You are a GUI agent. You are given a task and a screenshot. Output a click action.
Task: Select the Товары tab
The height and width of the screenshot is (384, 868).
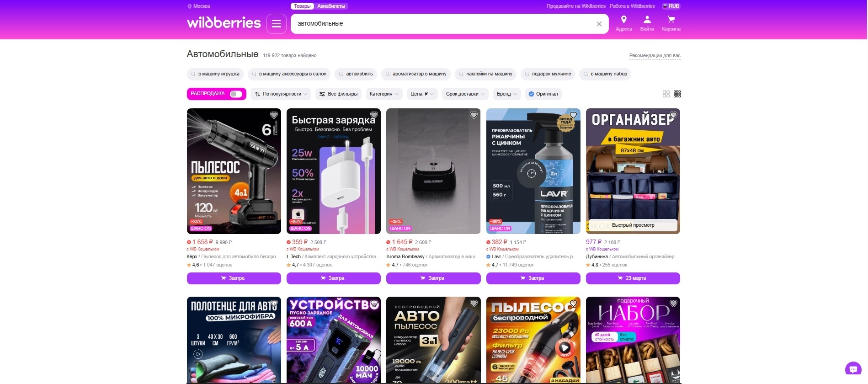point(302,6)
